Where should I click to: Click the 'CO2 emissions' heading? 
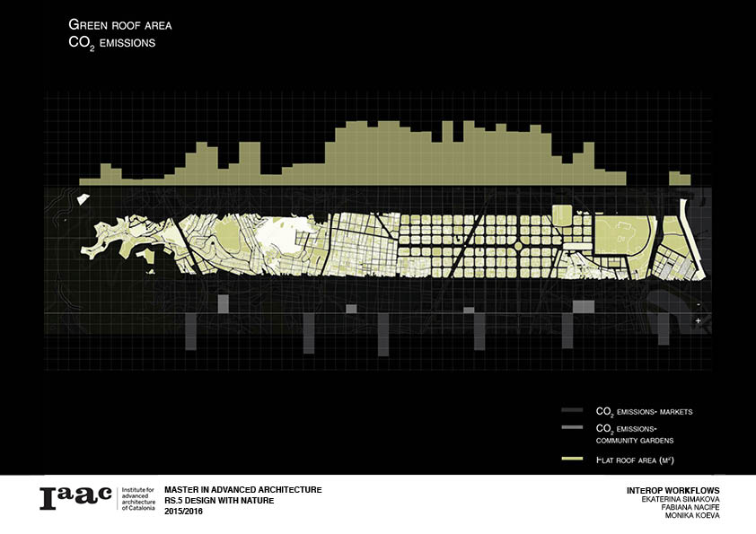[x=111, y=42]
